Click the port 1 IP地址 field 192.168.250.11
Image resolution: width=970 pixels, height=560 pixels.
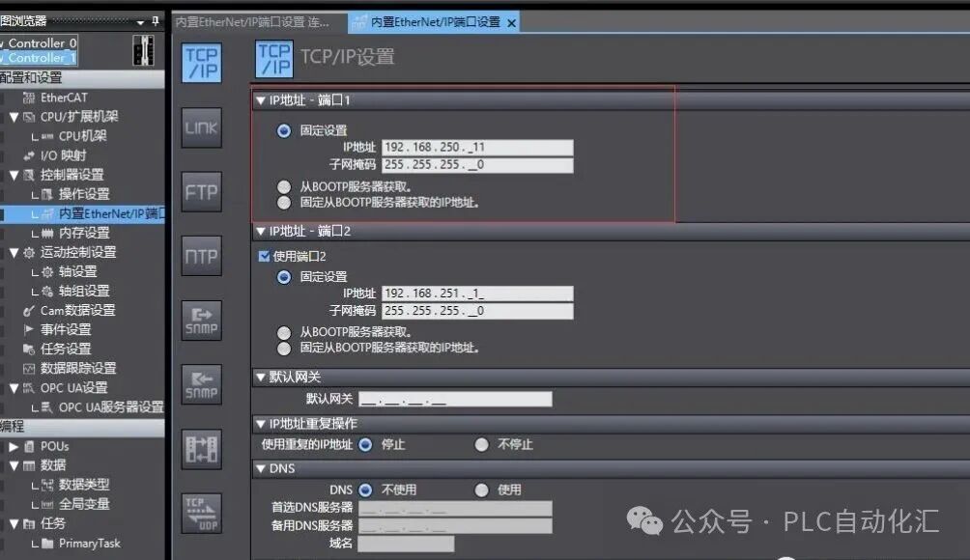477,147
